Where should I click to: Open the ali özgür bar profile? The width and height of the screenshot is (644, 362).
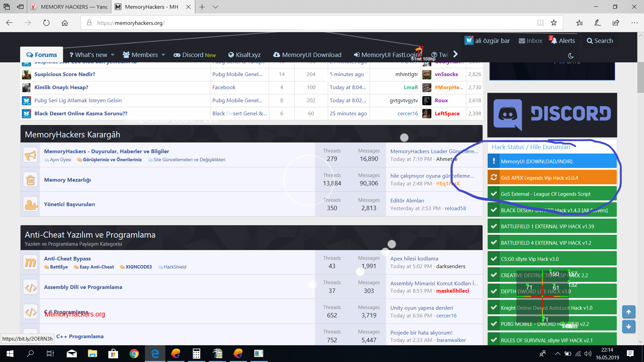[487, 41]
